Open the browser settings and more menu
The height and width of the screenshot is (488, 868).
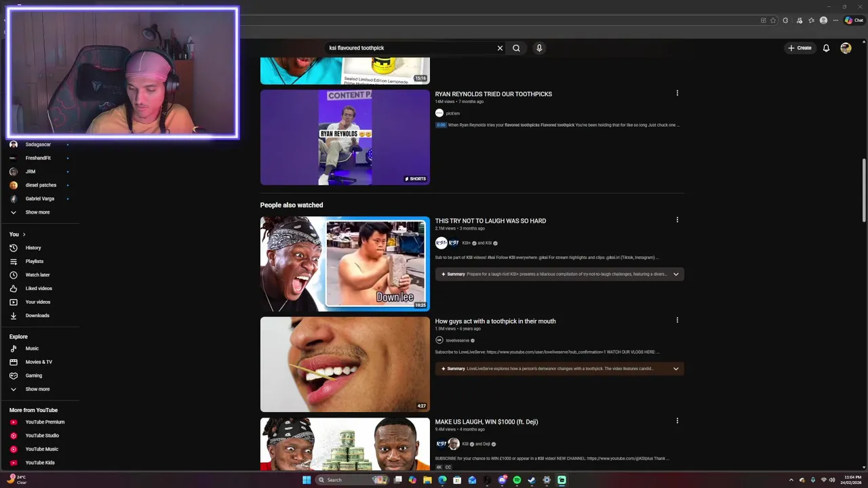(835, 20)
